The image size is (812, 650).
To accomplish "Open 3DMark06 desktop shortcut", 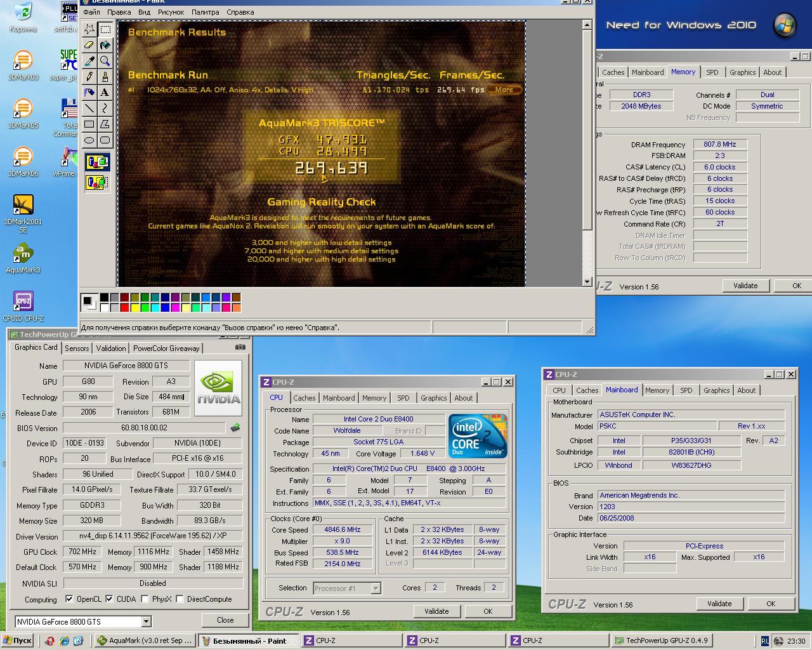I will tap(23, 162).
